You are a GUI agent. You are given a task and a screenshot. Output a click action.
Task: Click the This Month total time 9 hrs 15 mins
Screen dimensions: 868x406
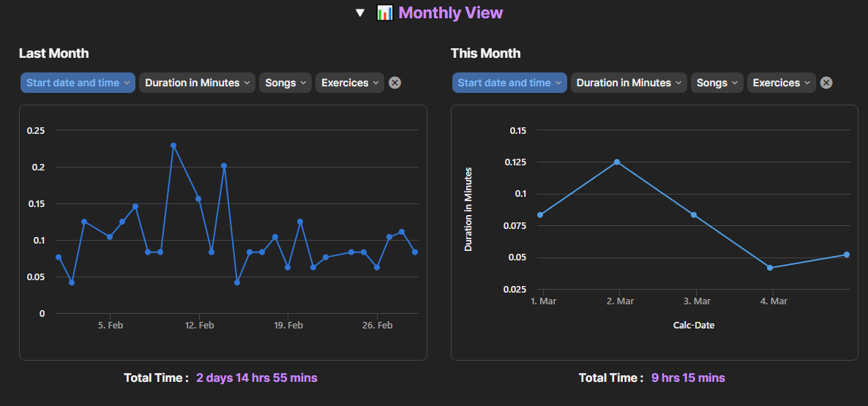(688, 378)
